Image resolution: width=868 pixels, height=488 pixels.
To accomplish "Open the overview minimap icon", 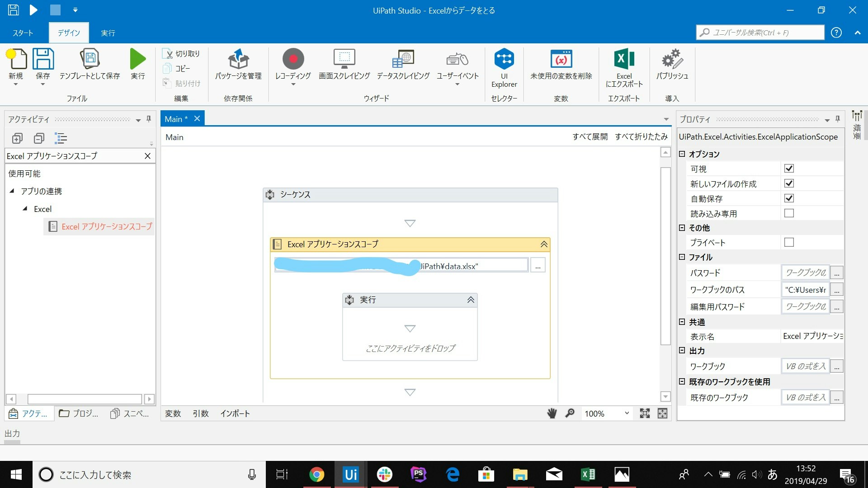I will 662,413.
